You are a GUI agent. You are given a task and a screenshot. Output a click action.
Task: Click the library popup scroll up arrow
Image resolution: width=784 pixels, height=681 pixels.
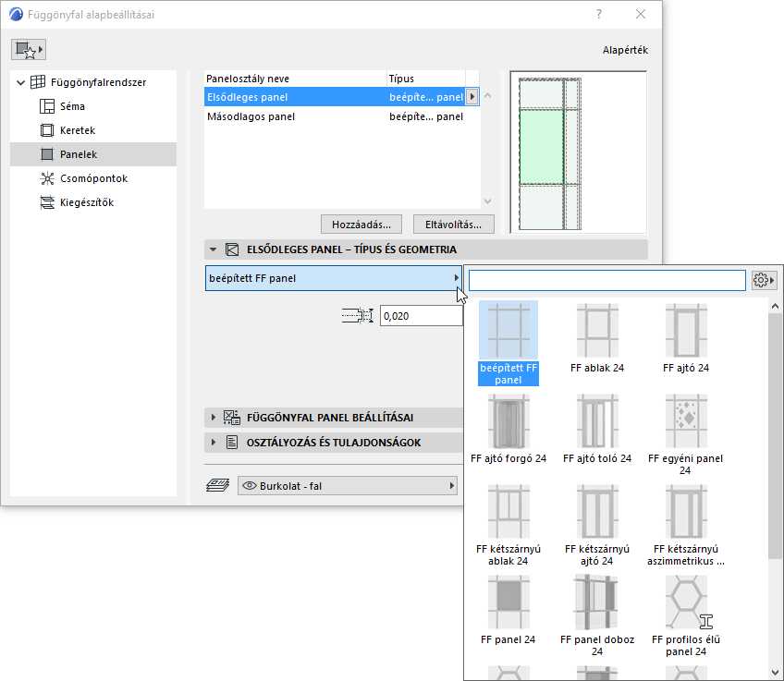(775, 306)
